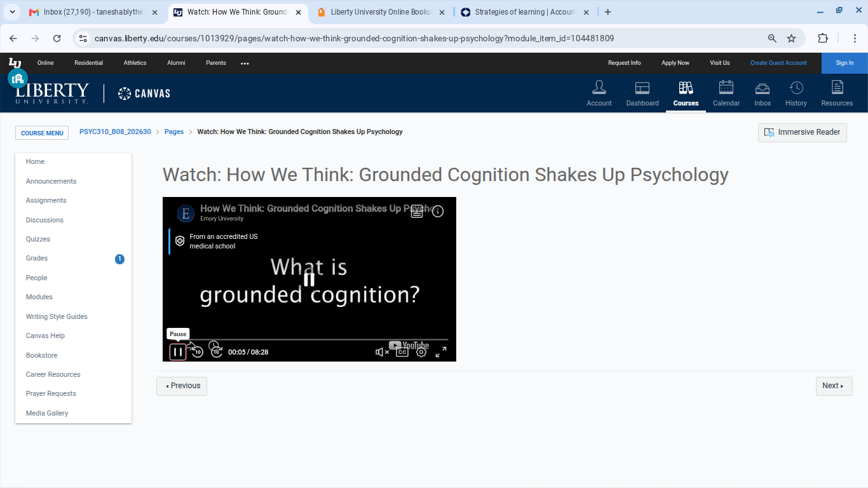
Task: Toggle the Course Menu button
Action: (42, 133)
